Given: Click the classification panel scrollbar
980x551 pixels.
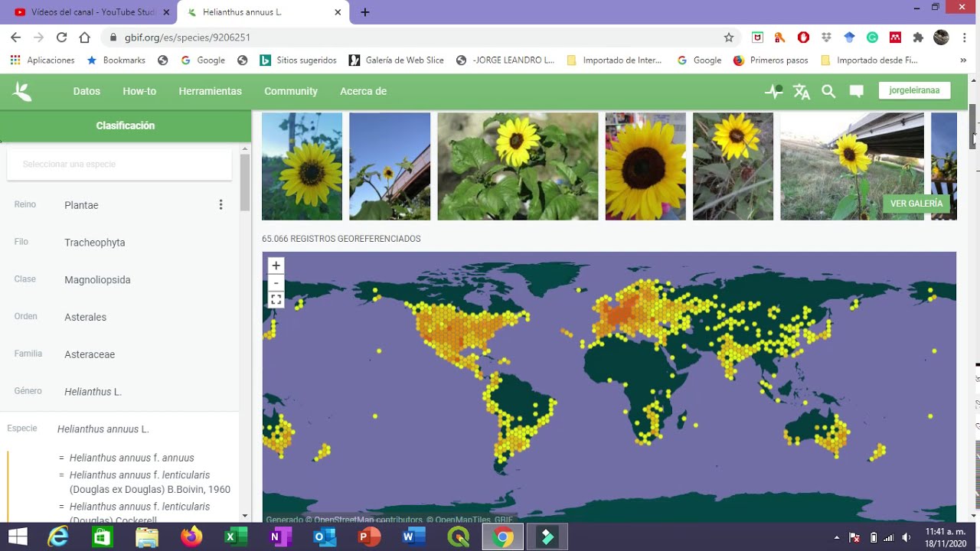Looking at the screenshot, I should click(x=245, y=183).
